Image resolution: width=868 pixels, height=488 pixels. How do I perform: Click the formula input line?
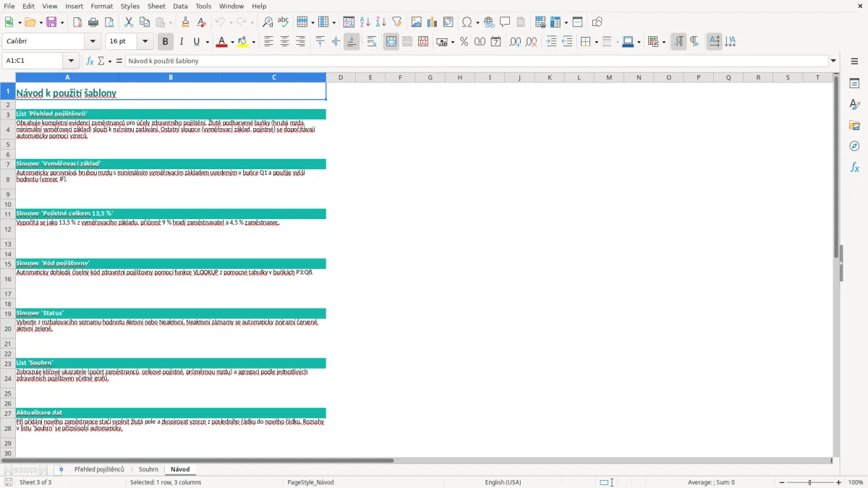click(x=477, y=61)
